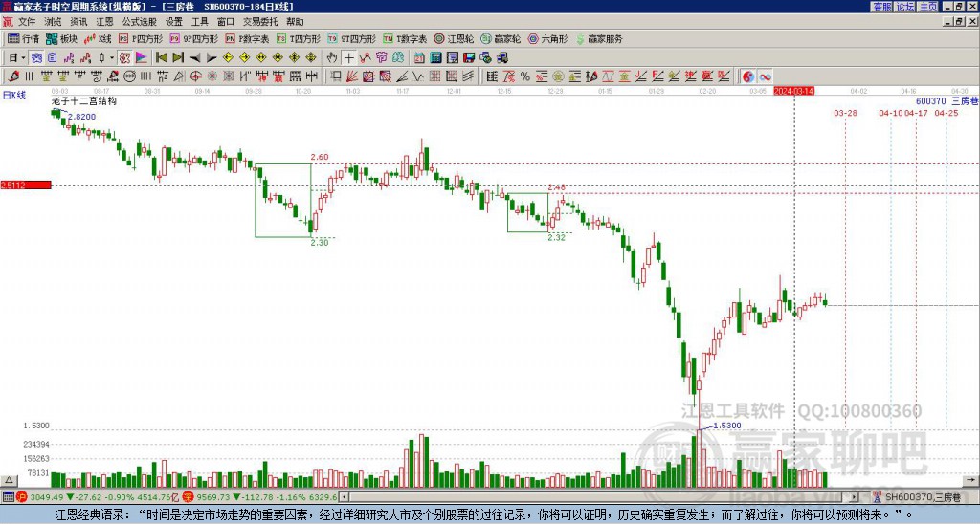Click the 主页 homepage button
This screenshot has height=524, width=980.
[x=928, y=7]
